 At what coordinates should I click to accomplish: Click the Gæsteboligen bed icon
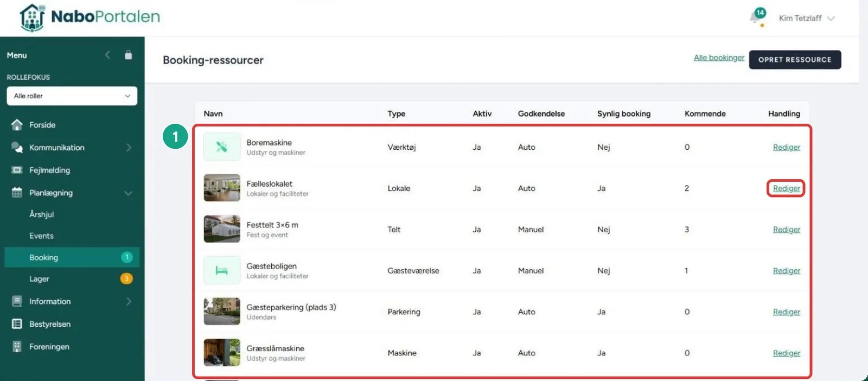point(222,270)
